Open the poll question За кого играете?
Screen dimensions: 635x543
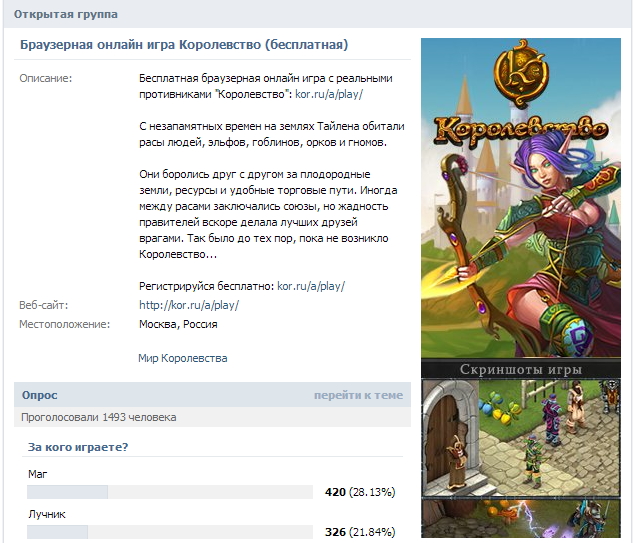[78, 447]
